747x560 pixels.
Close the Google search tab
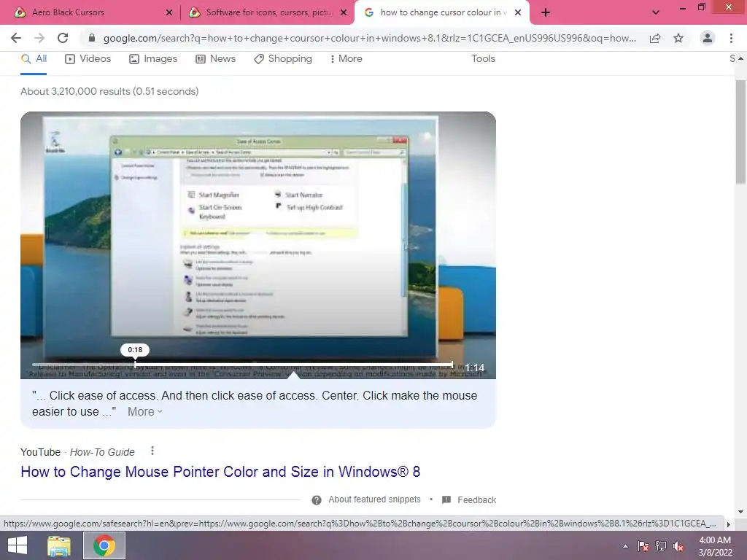(518, 13)
